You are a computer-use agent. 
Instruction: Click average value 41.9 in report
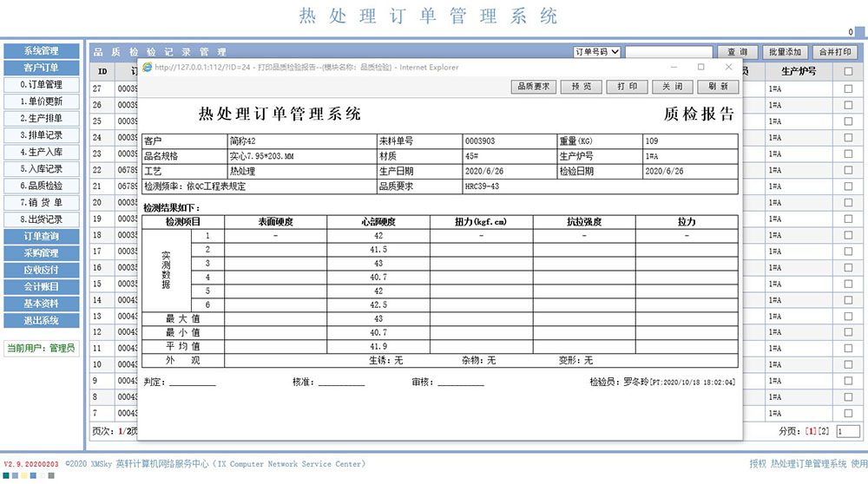click(378, 346)
